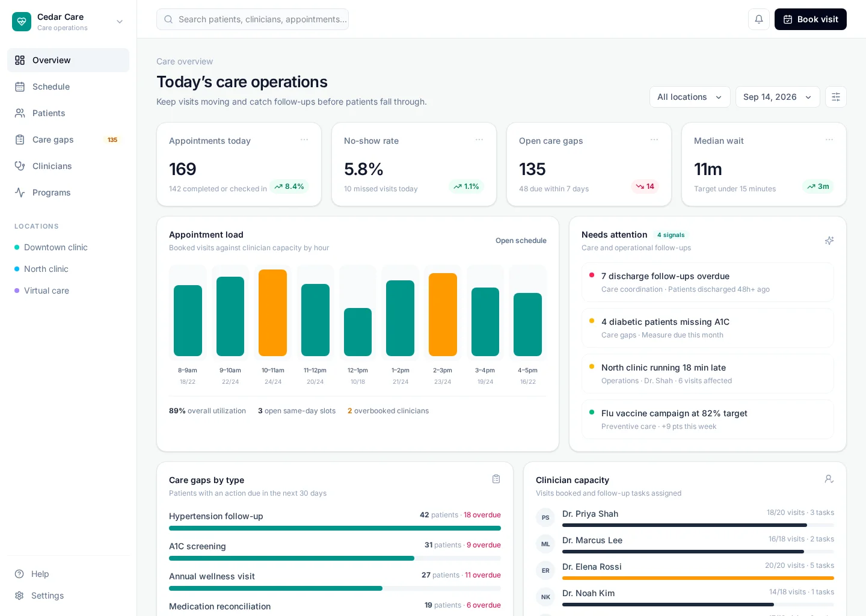The width and height of the screenshot is (866, 616).
Task: Click the Overview grid icon in sidebar
Action: coord(20,60)
